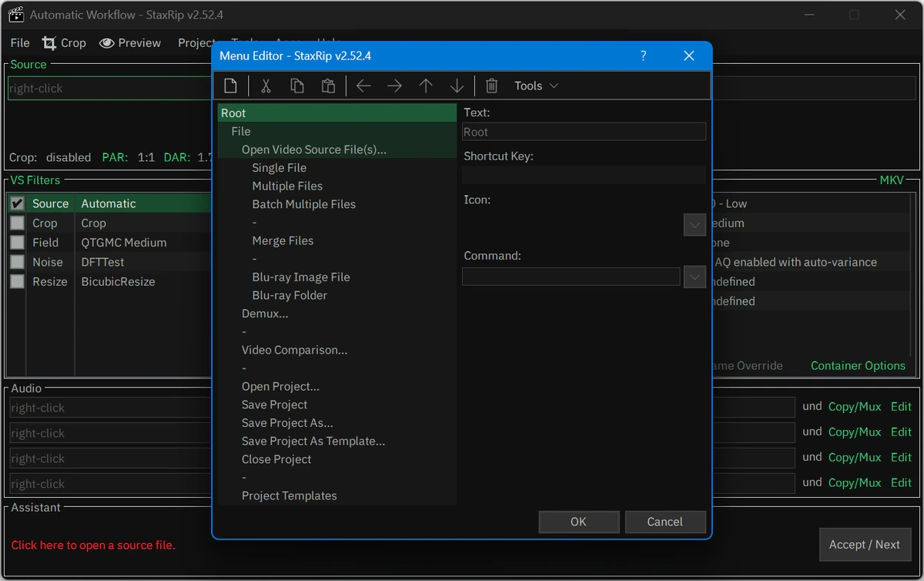Select the Save Project tree item
This screenshot has width=924, height=581.
pyautogui.click(x=274, y=405)
